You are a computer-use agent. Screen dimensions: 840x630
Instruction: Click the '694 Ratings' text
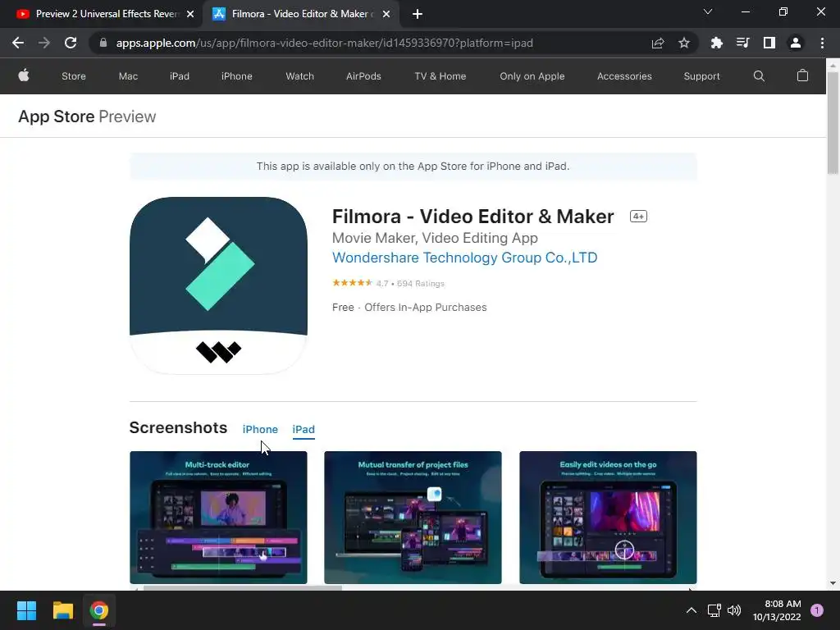[x=421, y=283]
